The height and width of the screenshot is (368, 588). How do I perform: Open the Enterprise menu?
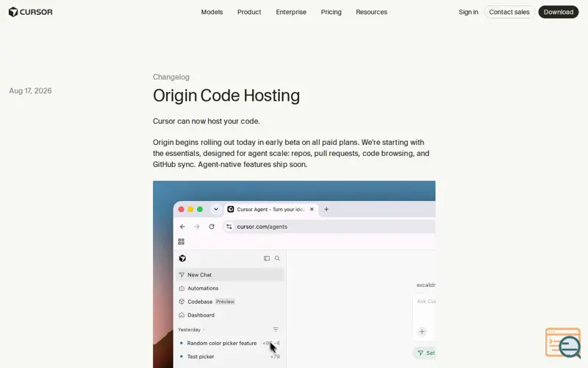(291, 12)
